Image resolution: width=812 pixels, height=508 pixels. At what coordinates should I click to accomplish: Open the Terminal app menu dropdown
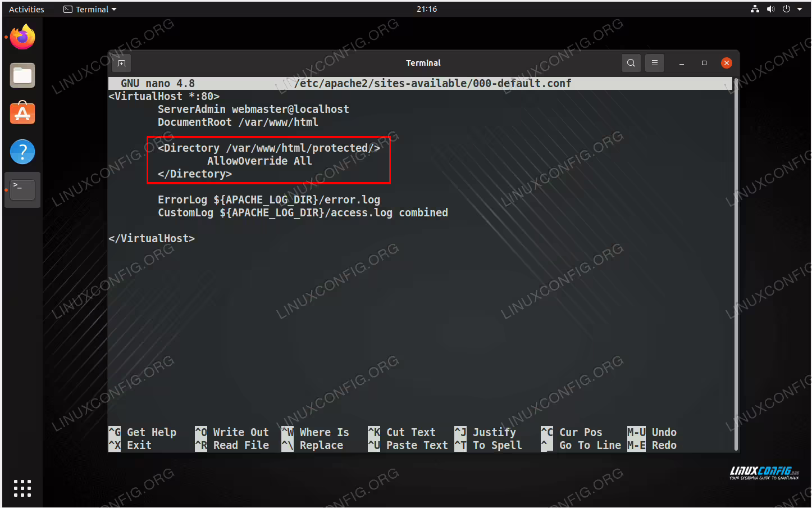coord(90,9)
